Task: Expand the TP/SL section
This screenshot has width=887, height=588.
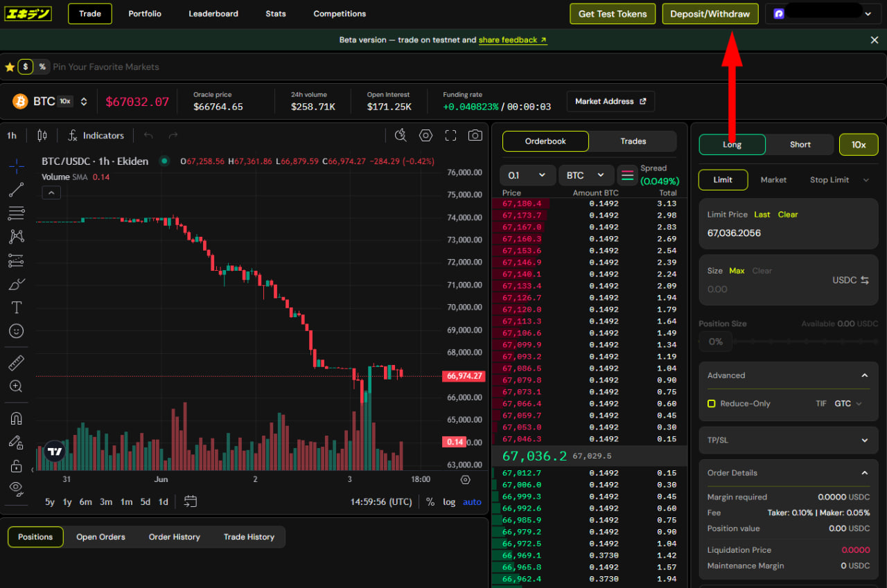Action: [x=865, y=440]
